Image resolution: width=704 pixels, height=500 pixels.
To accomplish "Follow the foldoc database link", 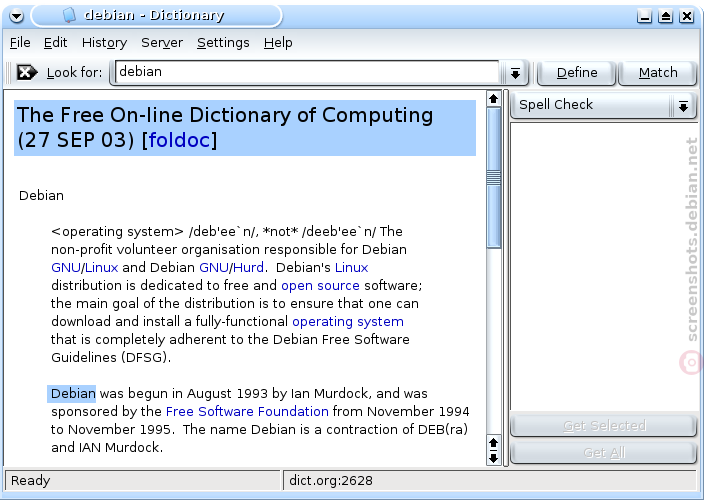I will click(179, 140).
